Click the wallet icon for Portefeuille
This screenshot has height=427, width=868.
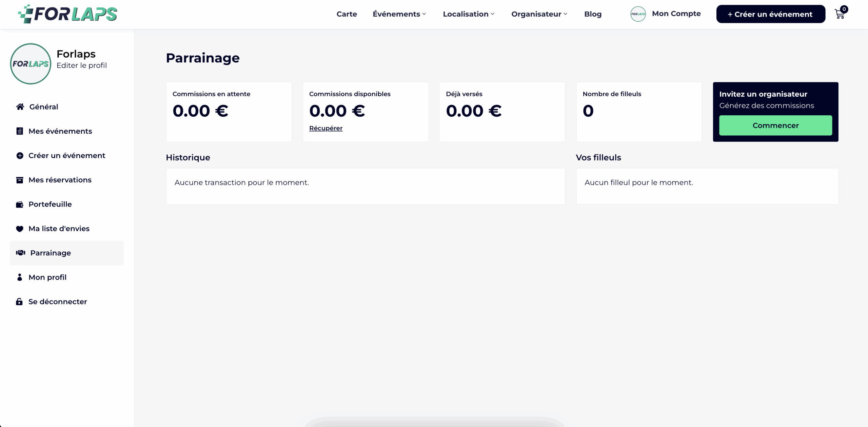coord(20,205)
